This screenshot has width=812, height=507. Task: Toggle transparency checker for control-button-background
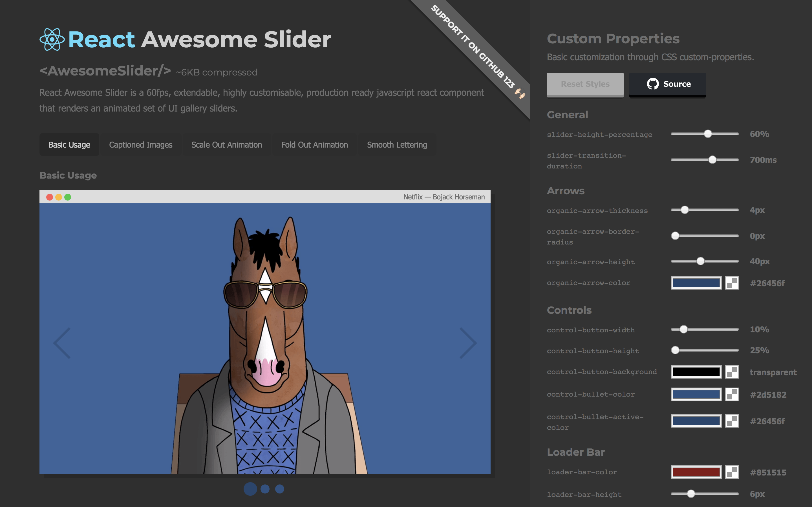(731, 372)
